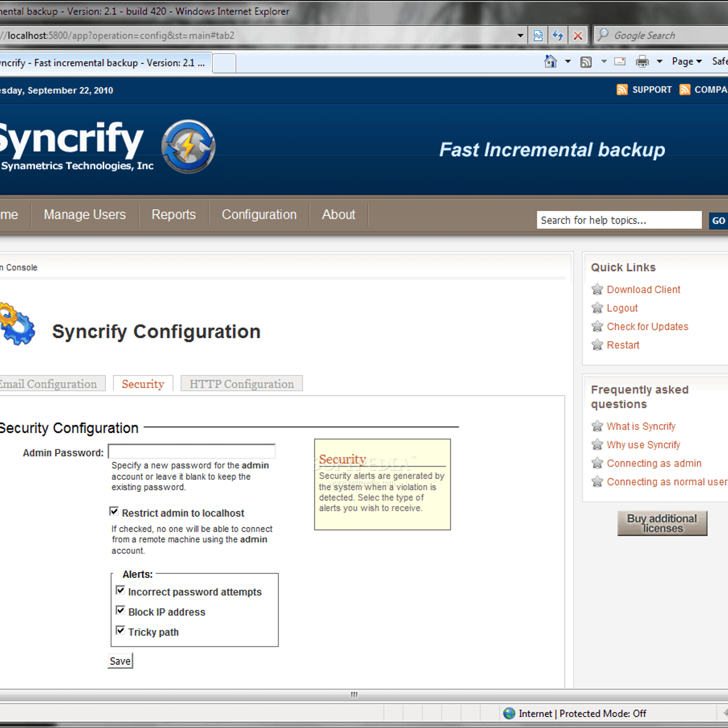Click Internet Protected Mode status text

pos(582,713)
